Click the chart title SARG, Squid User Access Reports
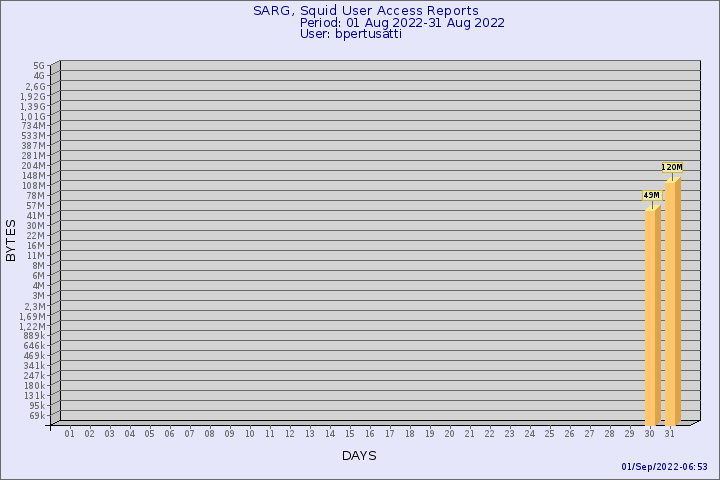The width and height of the screenshot is (720, 480). coord(366,11)
